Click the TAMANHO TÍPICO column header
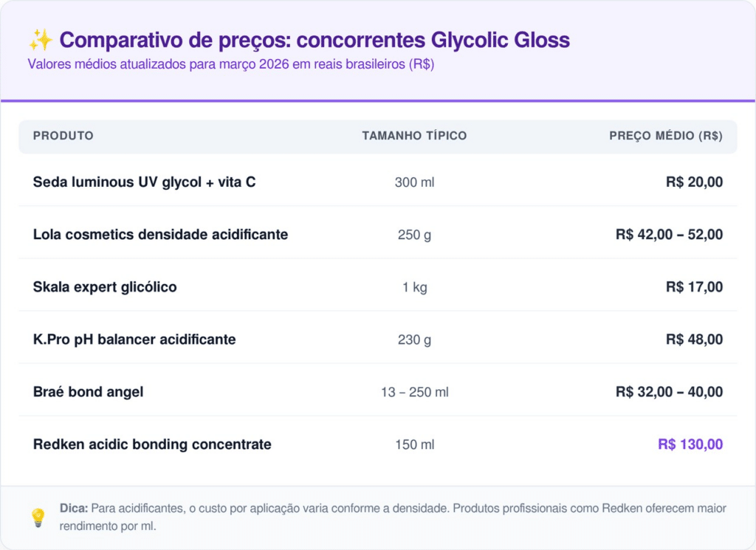Screen dimensions: 756x550 pos(414,137)
